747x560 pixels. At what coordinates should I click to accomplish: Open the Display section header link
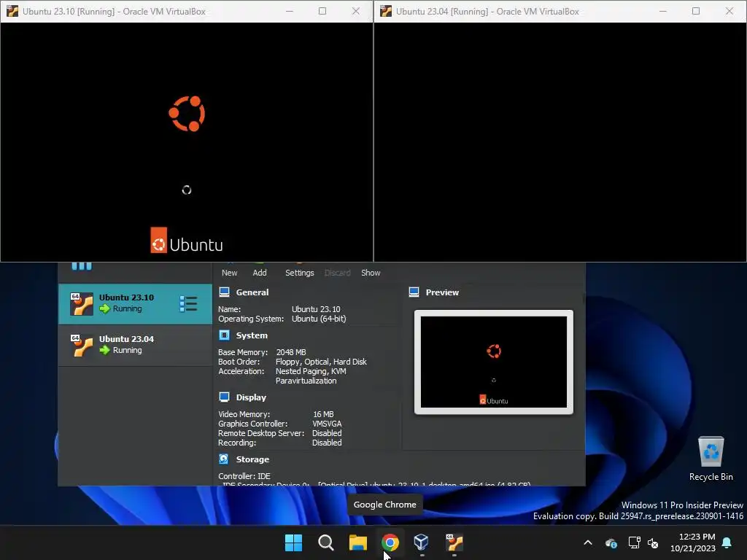tap(251, 397)
